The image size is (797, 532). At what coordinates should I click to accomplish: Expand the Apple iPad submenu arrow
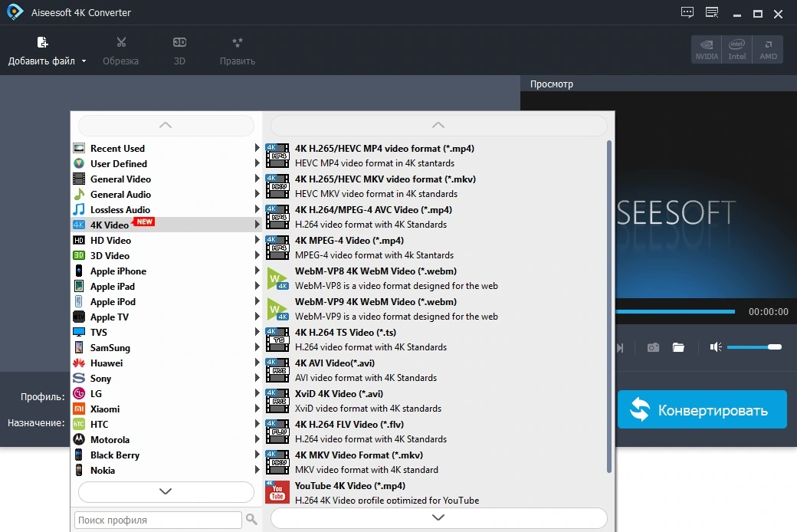click(257, 286)
